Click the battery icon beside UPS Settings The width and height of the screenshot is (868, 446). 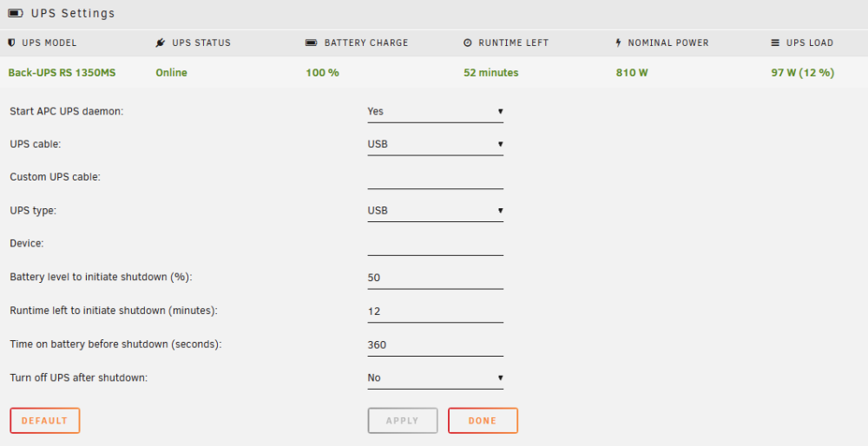point(16,13)
